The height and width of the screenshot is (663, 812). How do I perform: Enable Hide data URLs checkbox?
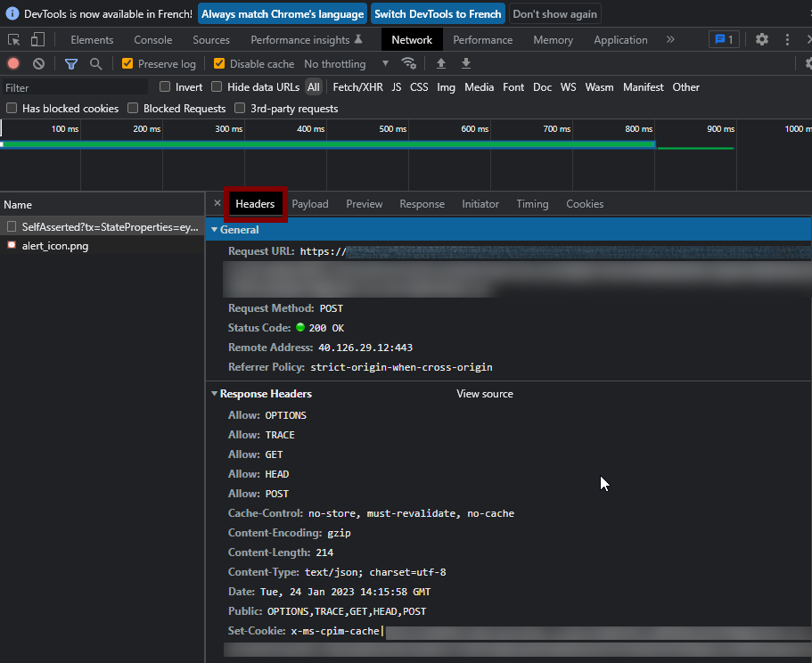pyautogui.click(x=217, y=87)
